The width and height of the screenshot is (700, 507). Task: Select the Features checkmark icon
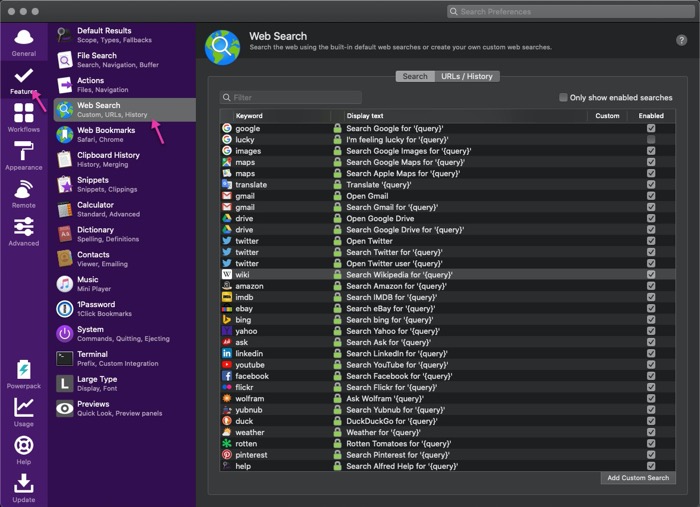coord(24,75)
